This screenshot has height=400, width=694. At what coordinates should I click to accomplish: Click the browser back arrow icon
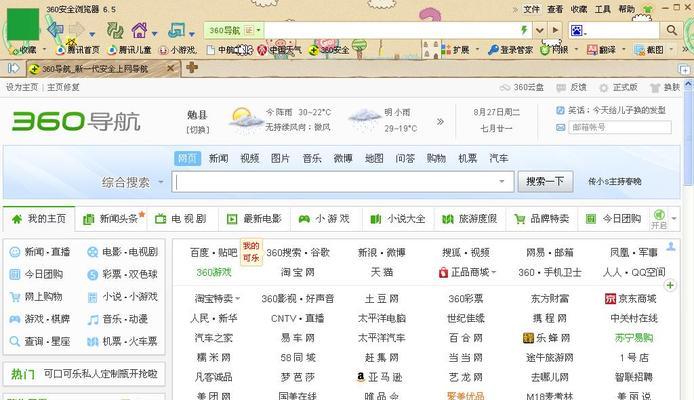tap(55, 30)
